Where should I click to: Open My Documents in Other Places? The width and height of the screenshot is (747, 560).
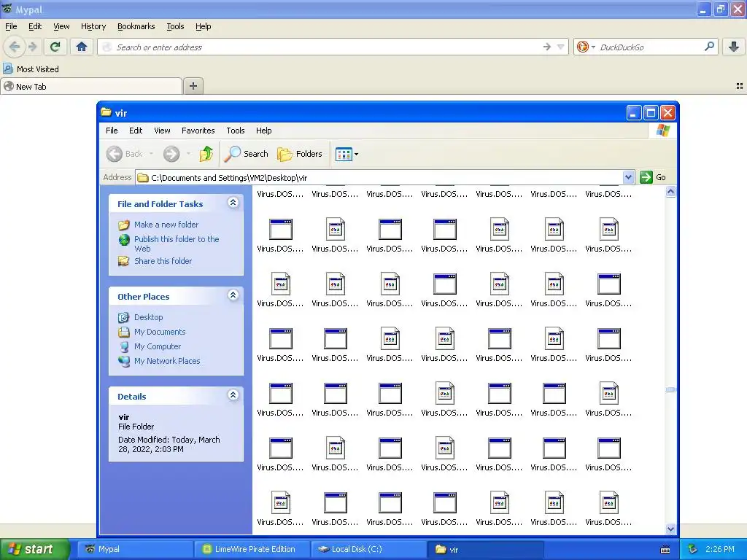pos(160,332)
